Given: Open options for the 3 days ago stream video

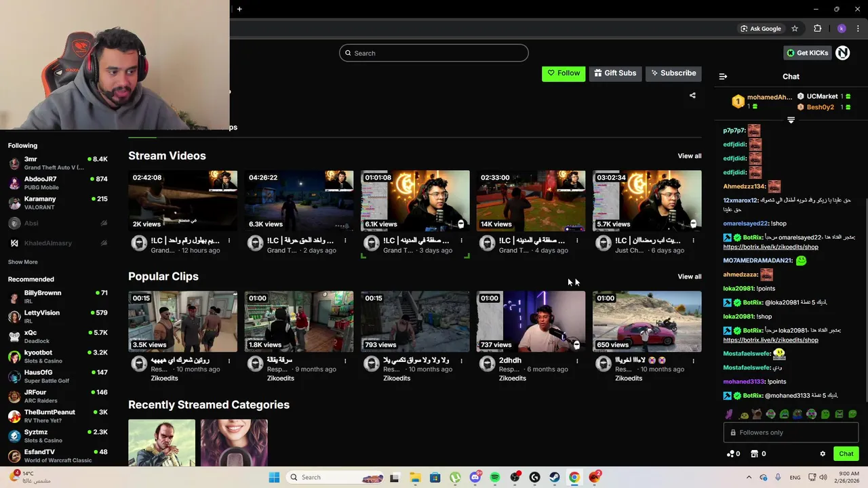Looking at the screenshot, I should tap(461, 241).
